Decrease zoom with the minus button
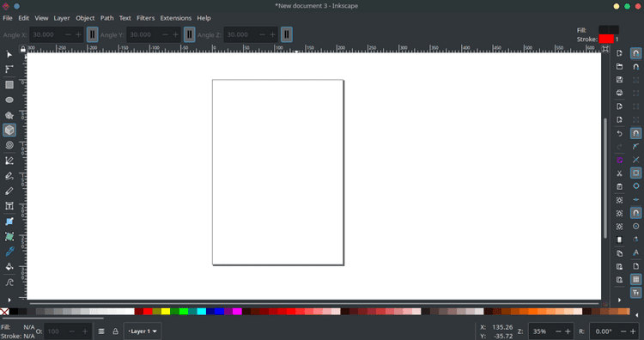The width and height of the screenshot is (644, 340). (558, 331)
